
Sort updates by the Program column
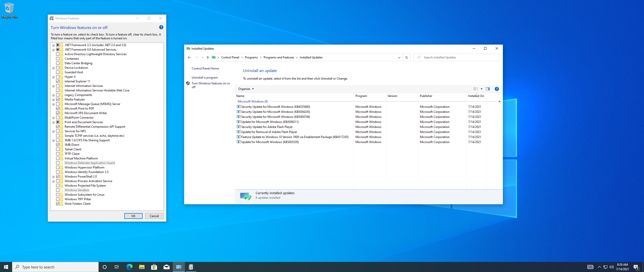tap(370, 96)
